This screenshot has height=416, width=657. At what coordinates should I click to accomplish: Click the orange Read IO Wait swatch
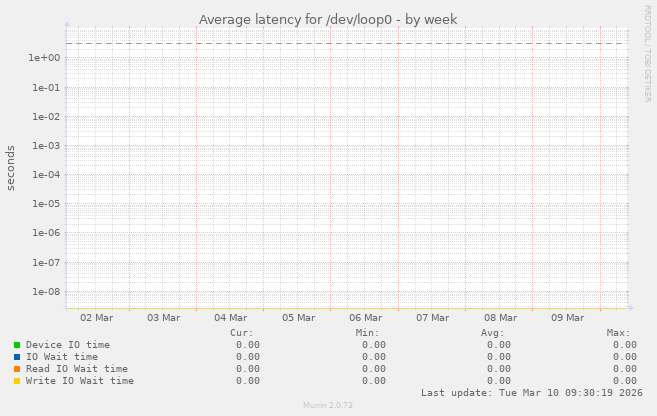[x=17, y=369]
